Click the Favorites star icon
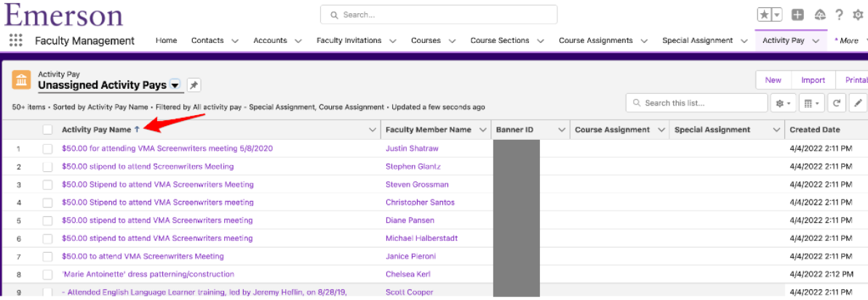Image resolution: width=868 pixels, height=300 pixels. click(765, 15)
